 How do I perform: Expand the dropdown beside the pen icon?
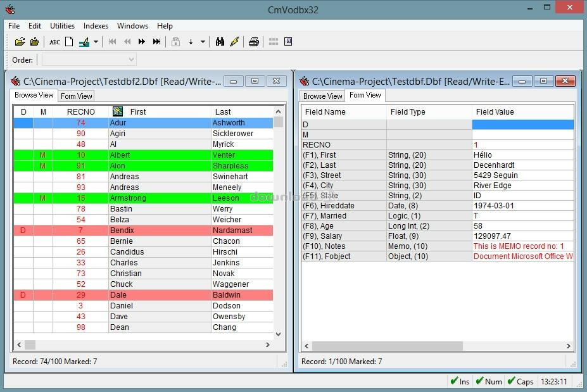pos(96,42)
